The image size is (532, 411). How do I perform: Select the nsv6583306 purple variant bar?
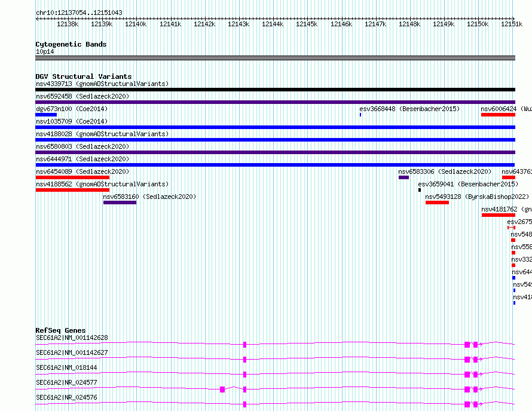(x=403, y=177)
